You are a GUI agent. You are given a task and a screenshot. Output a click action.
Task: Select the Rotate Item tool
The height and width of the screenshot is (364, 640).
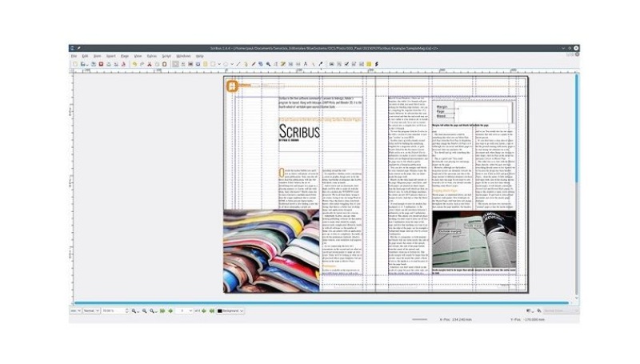(261, 64)
